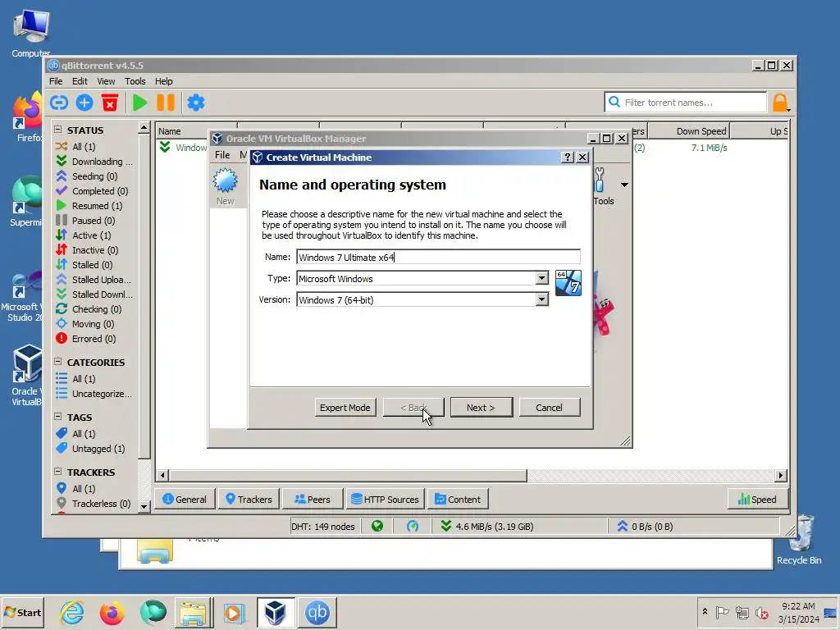Show hidden system tray icons arrow
The width and height of the screenshot is (840, 630).
[x=705, y=611]
